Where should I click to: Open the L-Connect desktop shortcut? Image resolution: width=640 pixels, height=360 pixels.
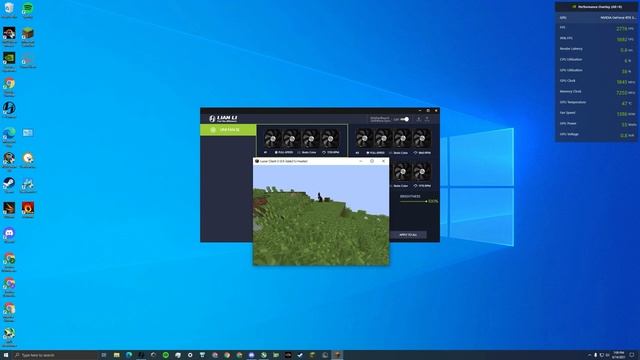[x=9, y=110]
